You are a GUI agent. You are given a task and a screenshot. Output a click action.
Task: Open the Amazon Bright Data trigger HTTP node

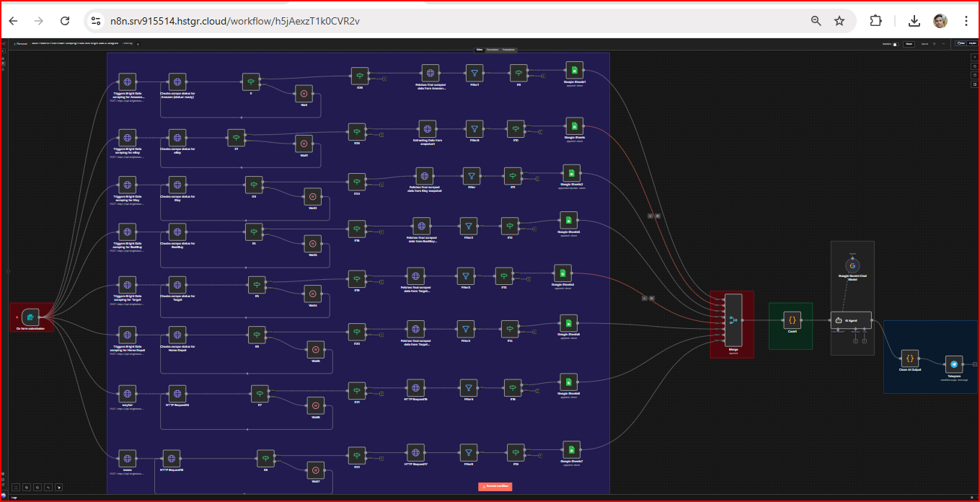click(x=128, y=82)
